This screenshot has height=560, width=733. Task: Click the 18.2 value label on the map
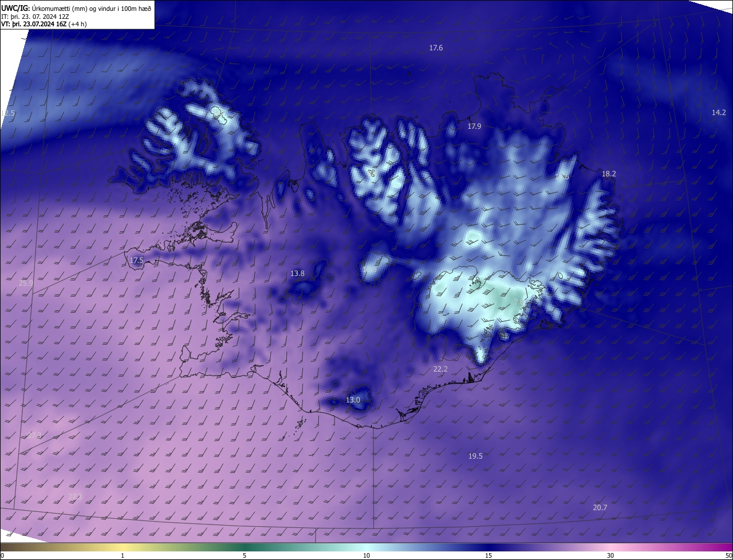(609, 173)
